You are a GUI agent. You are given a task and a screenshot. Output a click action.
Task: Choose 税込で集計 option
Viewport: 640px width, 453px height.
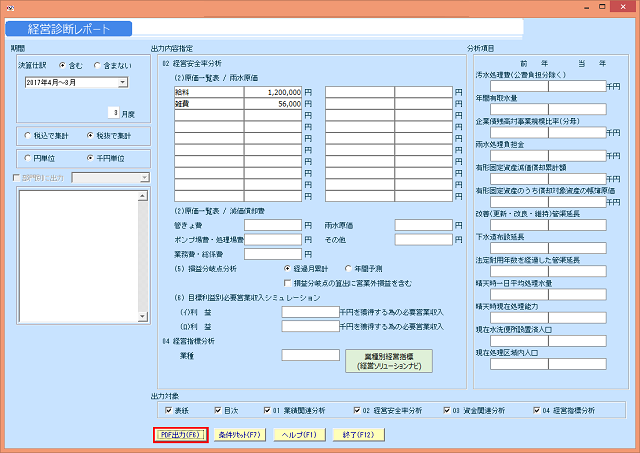pyautogui.click(x=28, y=135)
